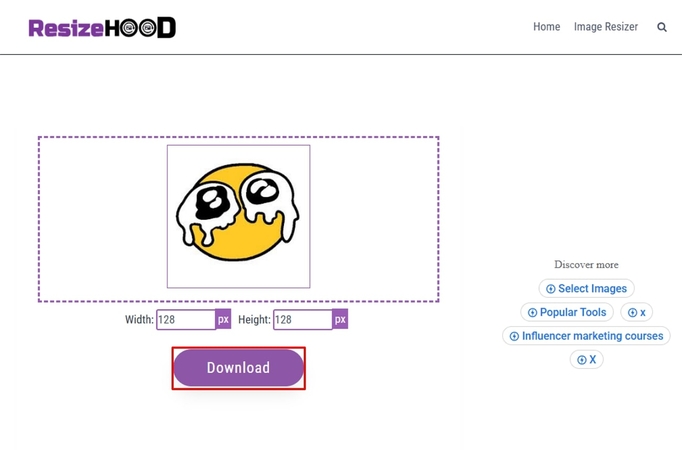
Task: Open the search magnifier icon
Action: (x=662, y=27)
